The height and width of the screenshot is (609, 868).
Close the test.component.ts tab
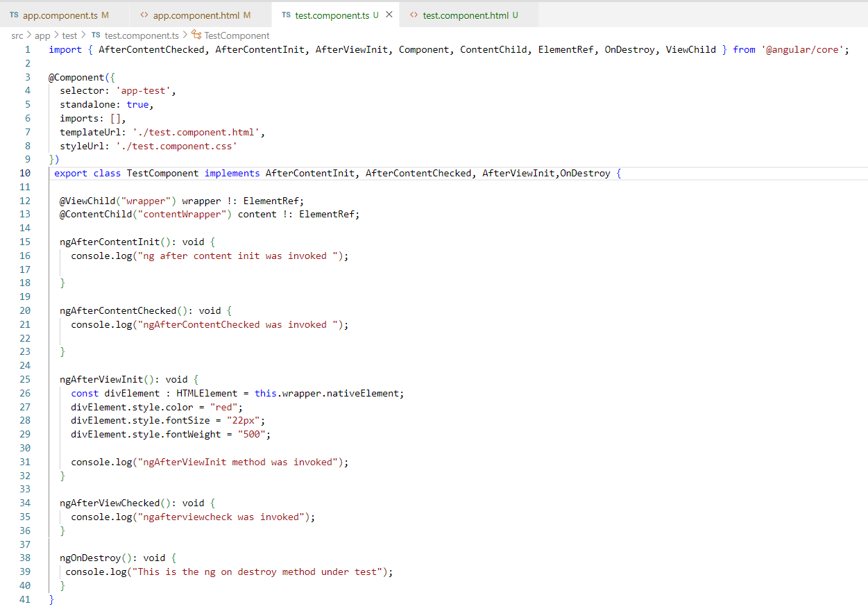click(389, 15)
